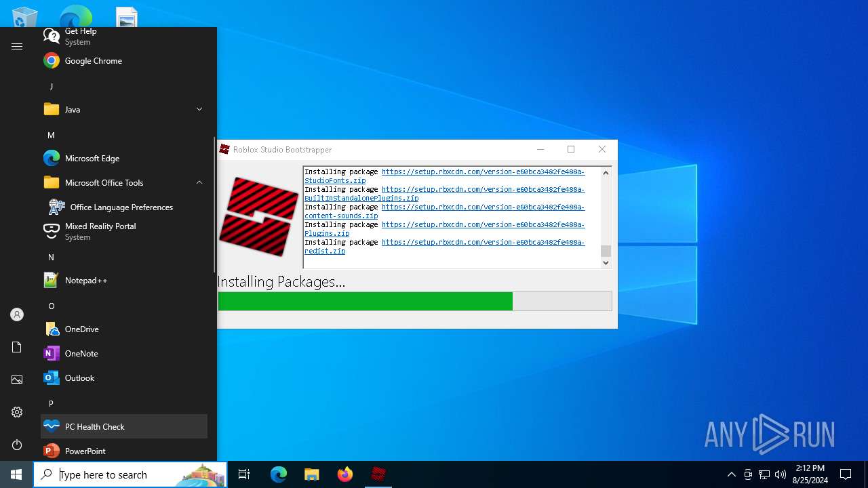This screenshot has width=868, height=488.
Task: Minimize the Roblox Studio Bootstrapper window
Action: coord(540,149)
